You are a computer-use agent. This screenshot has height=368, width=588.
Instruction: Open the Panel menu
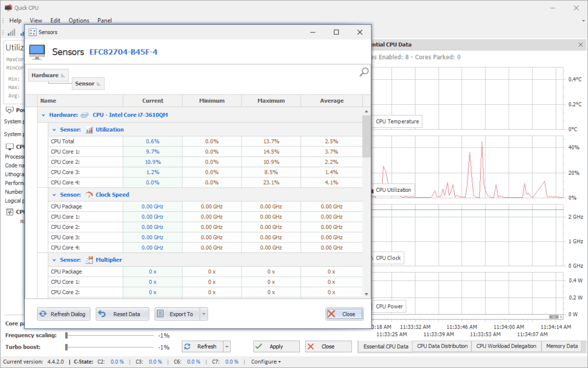105,20
